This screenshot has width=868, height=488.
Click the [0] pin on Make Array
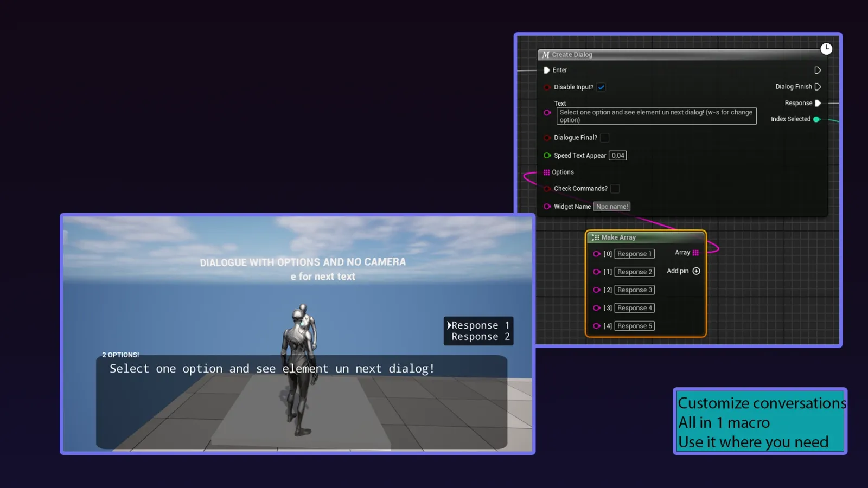(x=597, y=254)
